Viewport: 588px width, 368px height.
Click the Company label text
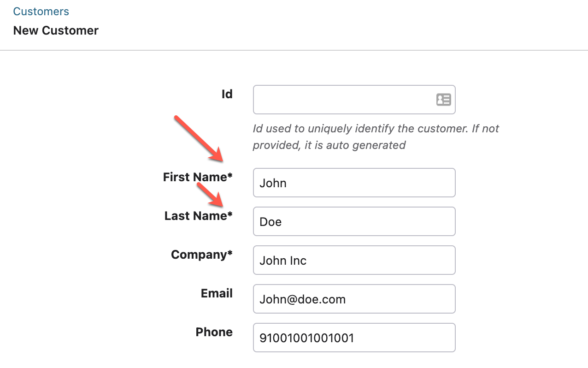199,255
